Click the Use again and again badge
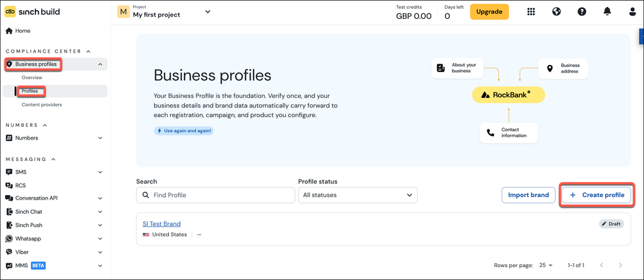 click(x=184, y=131)
